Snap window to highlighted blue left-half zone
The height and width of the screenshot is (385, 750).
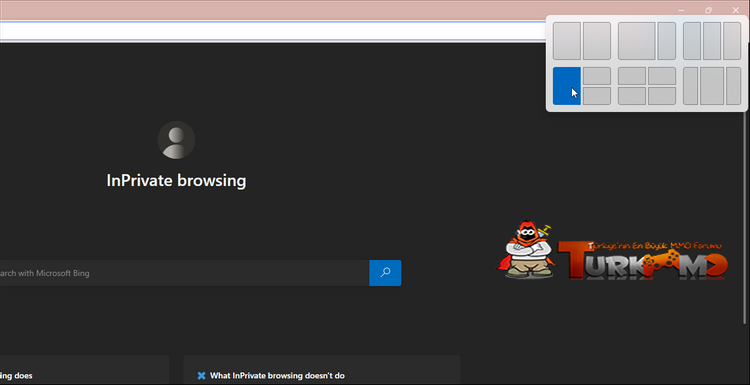(567, 86)
